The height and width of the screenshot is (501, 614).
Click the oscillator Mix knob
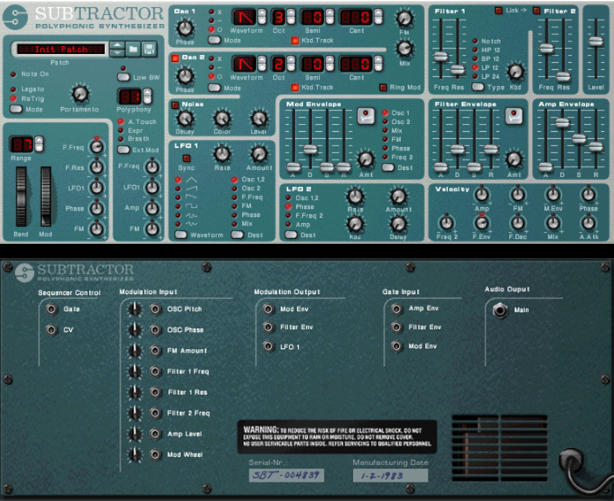point(405,49)
